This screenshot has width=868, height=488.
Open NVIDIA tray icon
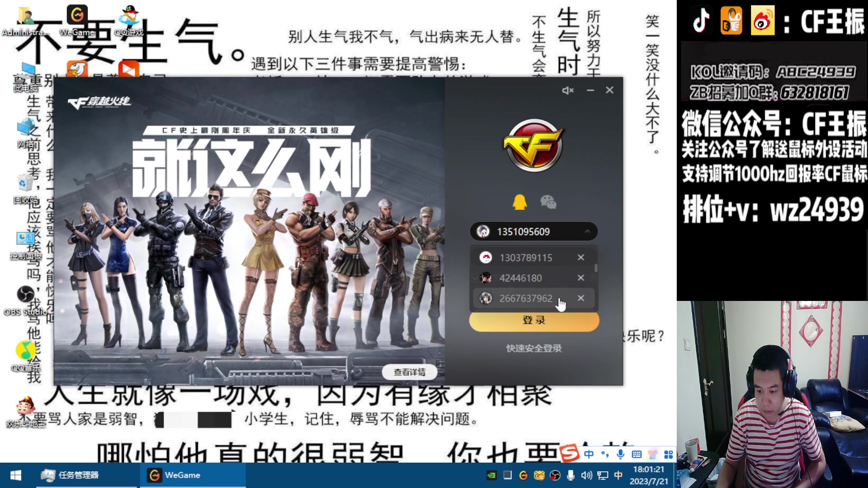(491, 475)
